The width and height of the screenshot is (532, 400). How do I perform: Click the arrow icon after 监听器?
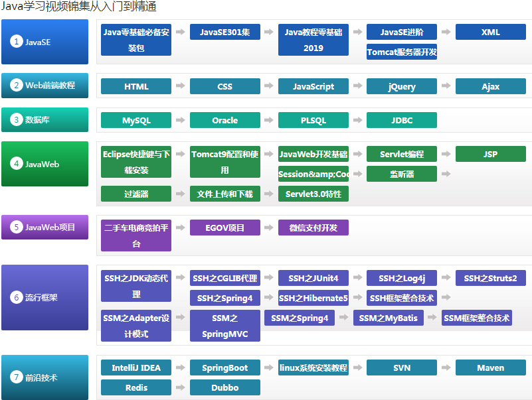(x=446, y=174)
